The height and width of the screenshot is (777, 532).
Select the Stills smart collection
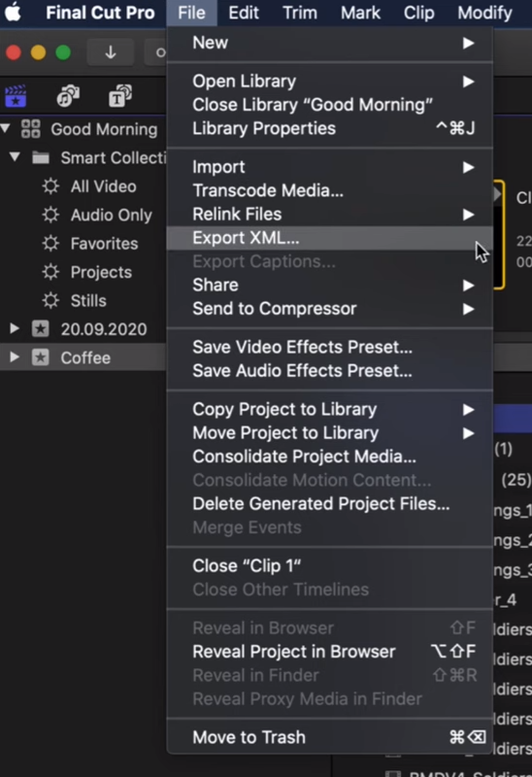point(88,300)
